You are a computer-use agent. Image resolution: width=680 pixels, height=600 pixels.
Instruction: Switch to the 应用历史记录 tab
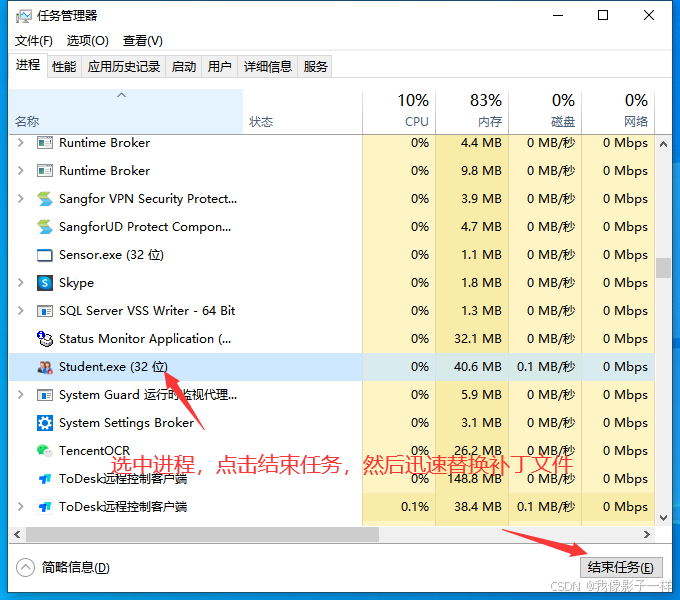click(124, 67)
